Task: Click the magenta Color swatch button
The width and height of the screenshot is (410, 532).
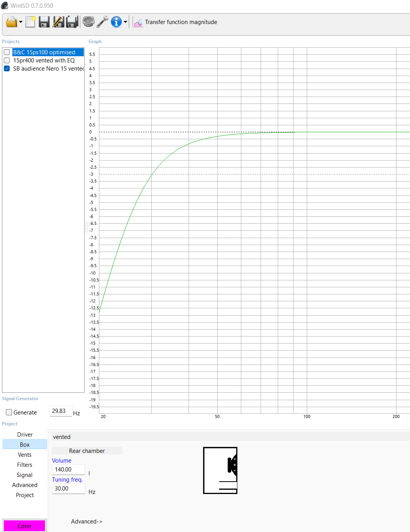Action: (24, 526)
